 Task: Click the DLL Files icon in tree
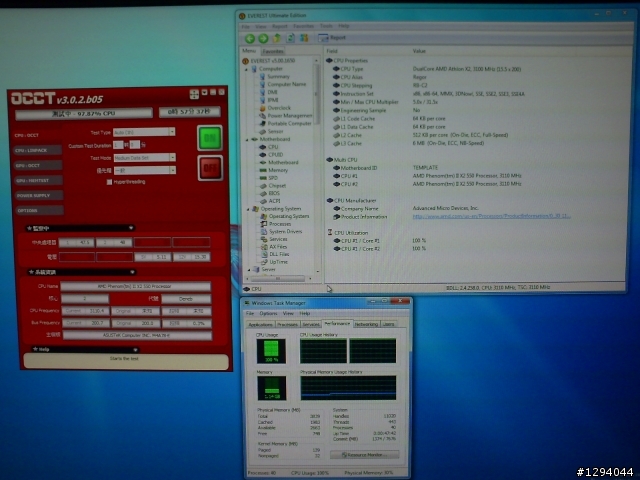(x=264, y=254)
